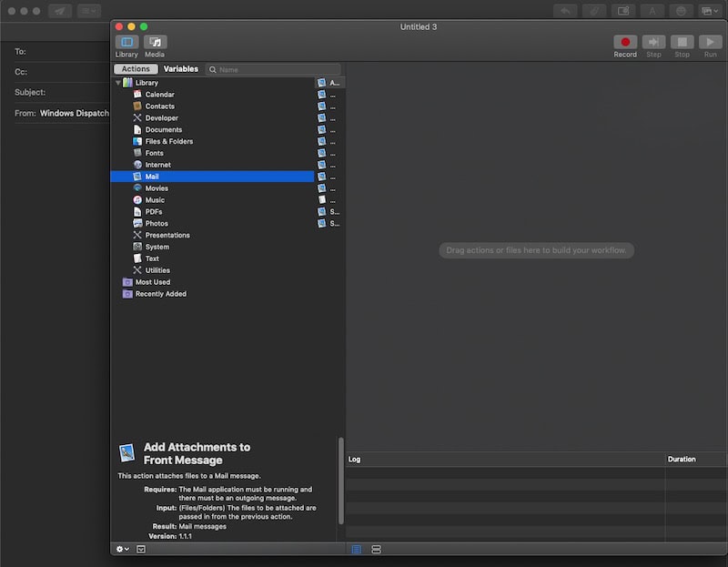Click the first Mail action starting with A
The height and width of the screenshot is (567, 728).
(330, 83)
